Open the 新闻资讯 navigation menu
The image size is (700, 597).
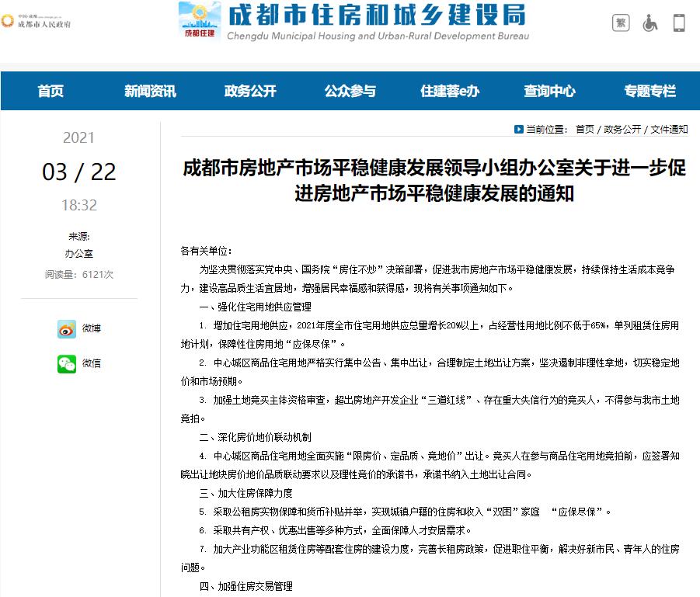[x=151, y=91]
